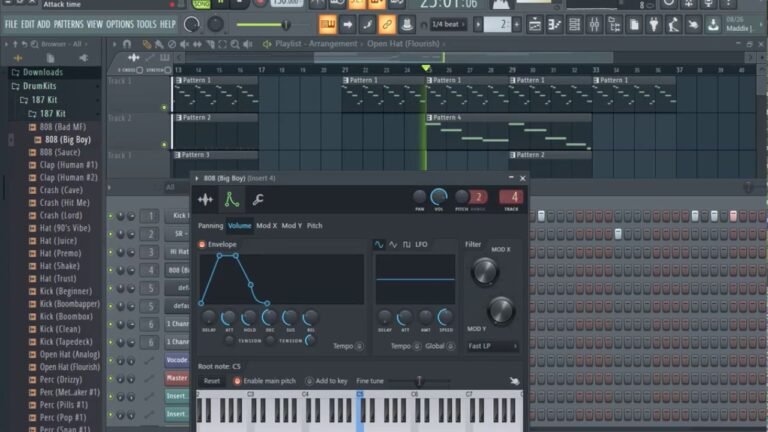Open the ADD menu
The height and width of the screenshot is (432, 768).
tap(44, 24)
